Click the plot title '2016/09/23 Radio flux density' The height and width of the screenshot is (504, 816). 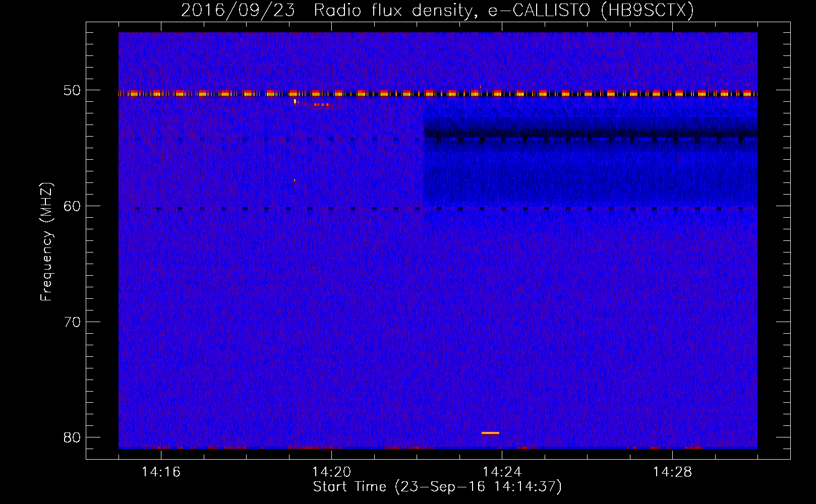437,10
